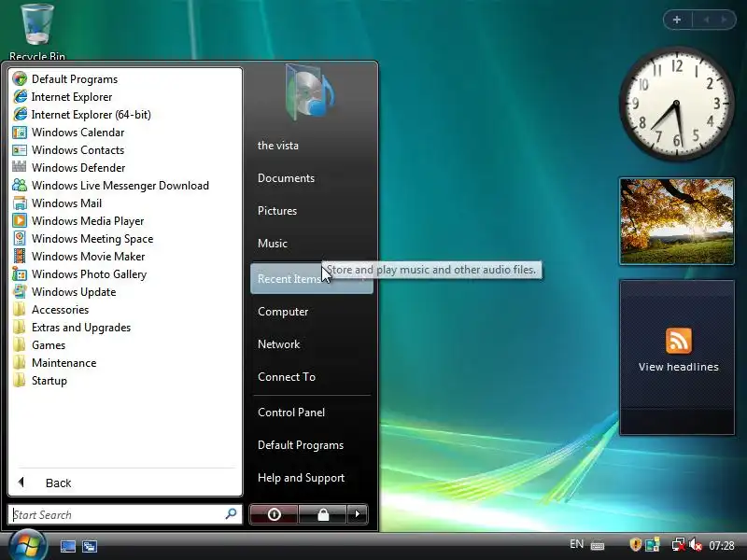
Task: Click the EN language indicator
Action: tap(576, 544)
